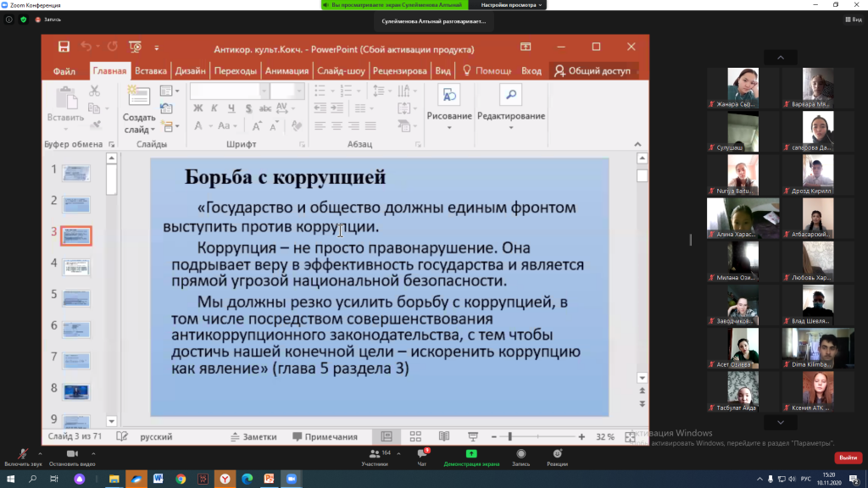This screenshot has width=868, height=488.
Task: Open the Реакции reactions menu
Action: (x=557, y=457)
